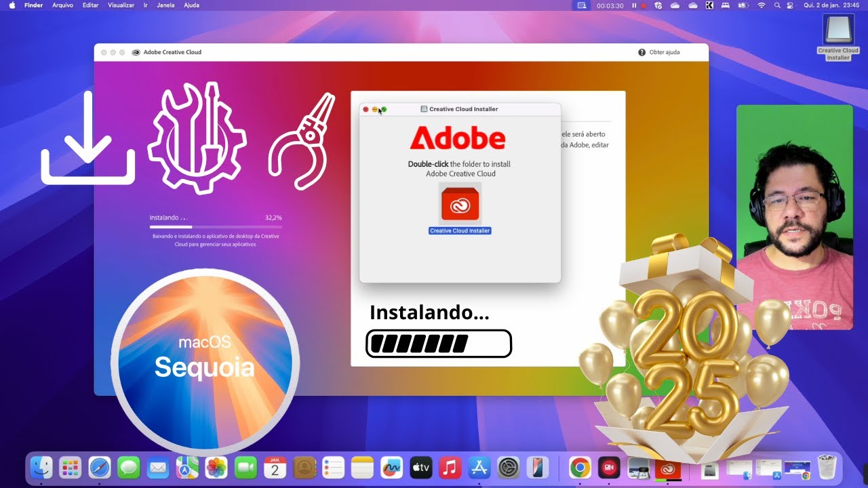Open Music app in the Dock
The width and height of the screenshot is (868, 488).
(x=450, y=468)
